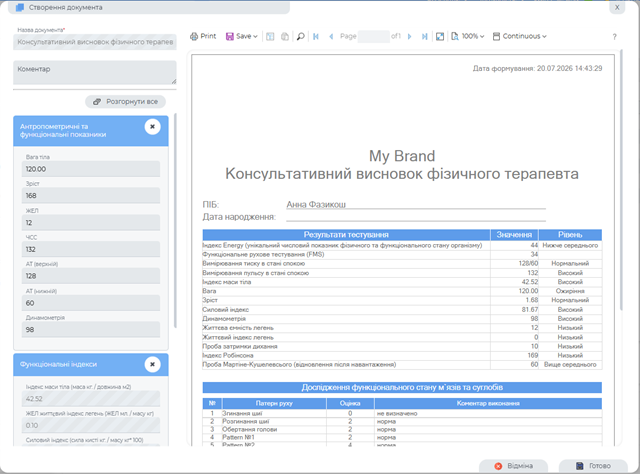
Task: Go to next page arrow
Action: pos(409,36)
